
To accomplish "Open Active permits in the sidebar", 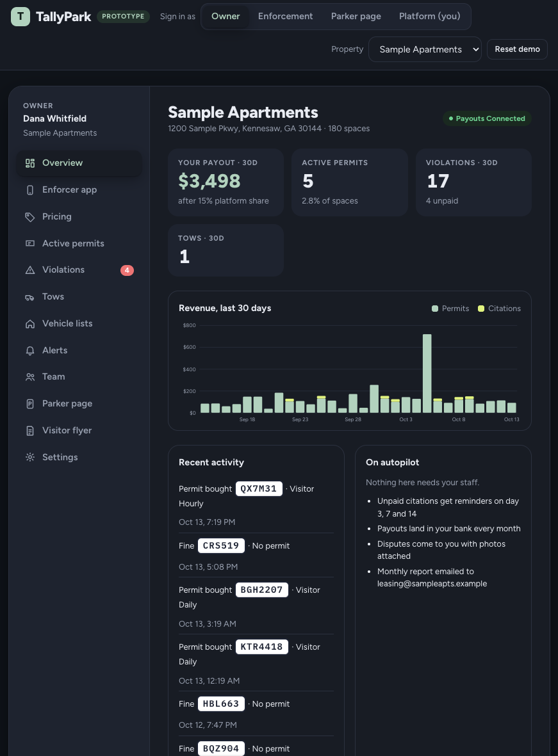I will (79, 243).
